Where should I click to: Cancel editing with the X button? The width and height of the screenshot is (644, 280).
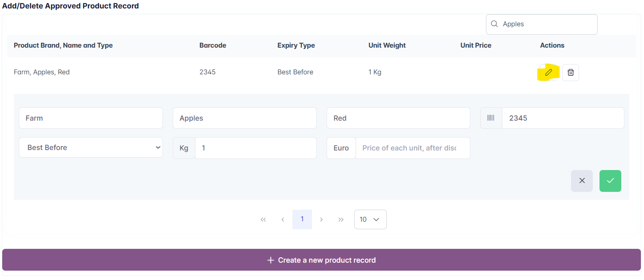(582, 181)
